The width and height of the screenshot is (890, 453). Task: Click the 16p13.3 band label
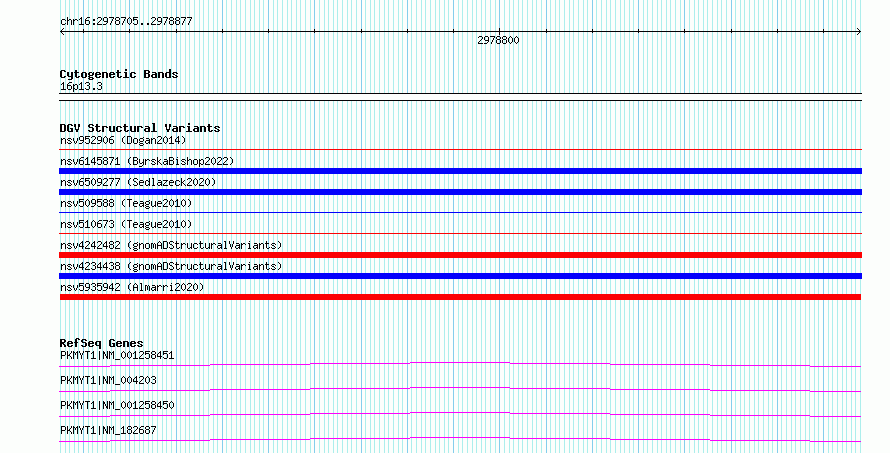81,86
